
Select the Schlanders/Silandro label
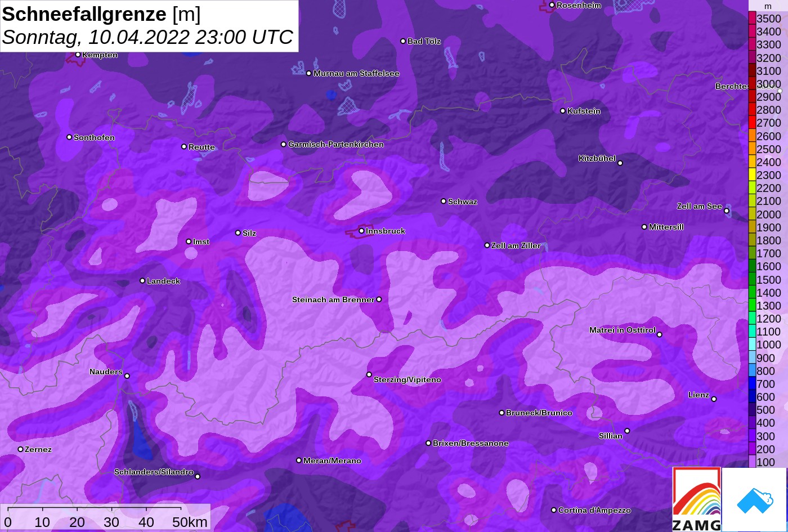(154, 472)
